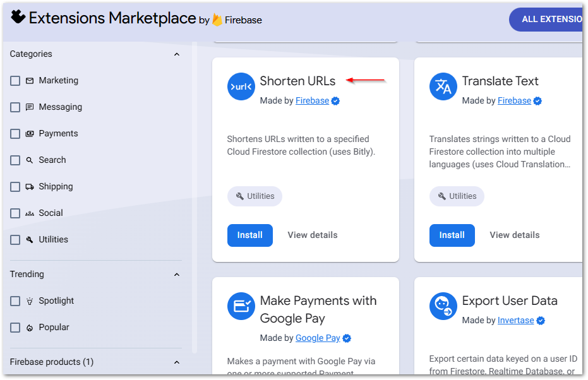Viewport: 588px width, 380px height.
Task: Collapse the Categories section chevron
Action: (177, 54)
